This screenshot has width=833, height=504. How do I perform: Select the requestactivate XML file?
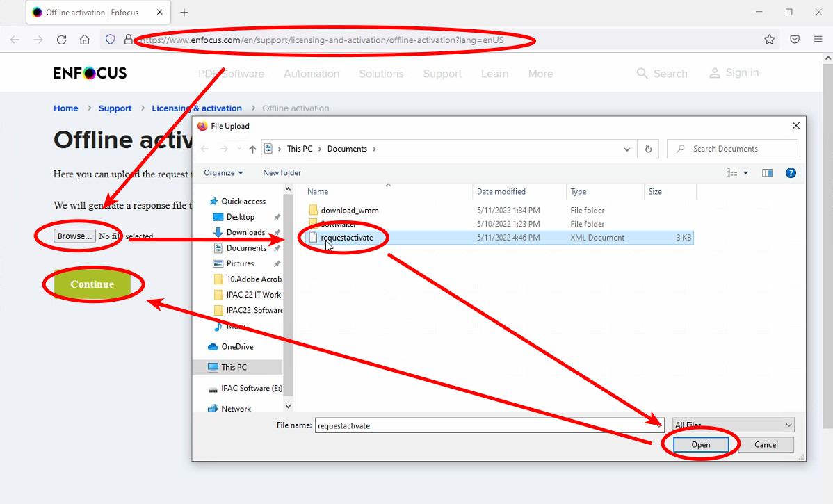coord(346,238)
